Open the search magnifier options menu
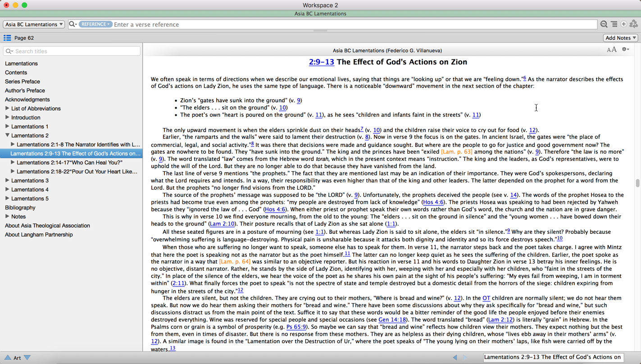Image resolution: width=641 pixels, height=364 pixels. [73, 24]
